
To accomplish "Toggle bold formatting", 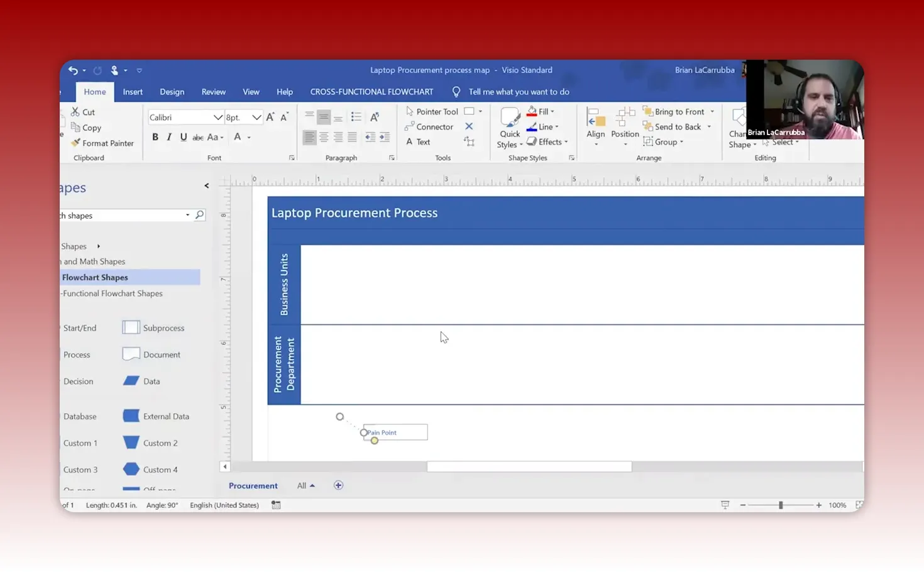I will click(x=155, y=136).
